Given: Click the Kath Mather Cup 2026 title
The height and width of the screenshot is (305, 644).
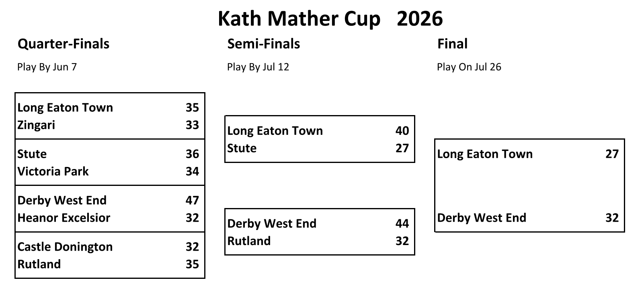Looking at the screenshot, I should [x=330, y=19].
